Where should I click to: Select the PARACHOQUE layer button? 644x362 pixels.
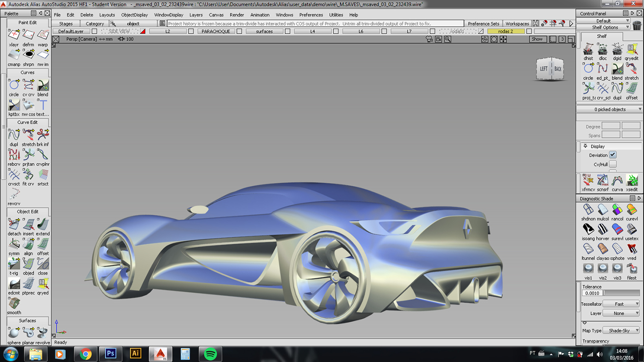(216, 31)
